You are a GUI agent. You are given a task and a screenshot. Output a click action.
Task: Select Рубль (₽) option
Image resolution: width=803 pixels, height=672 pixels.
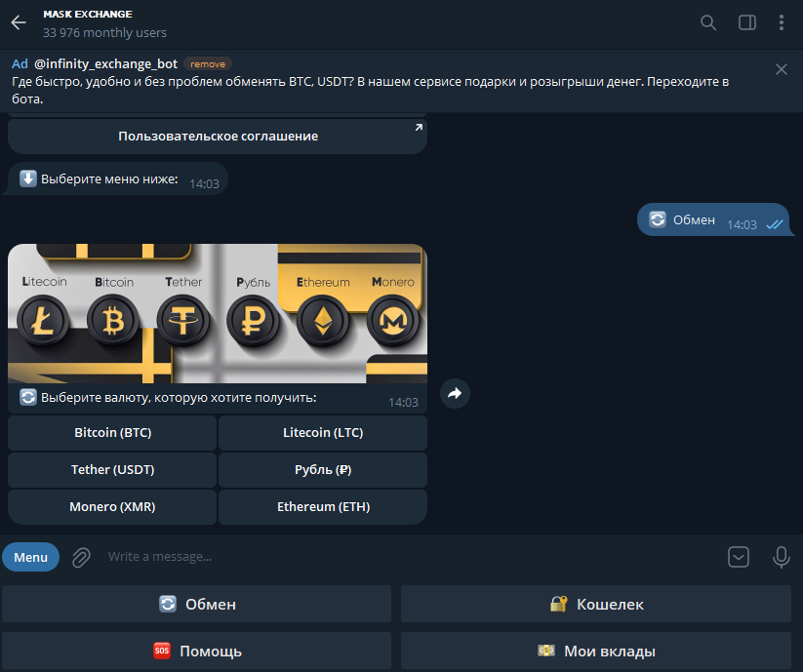click(323, 470)
